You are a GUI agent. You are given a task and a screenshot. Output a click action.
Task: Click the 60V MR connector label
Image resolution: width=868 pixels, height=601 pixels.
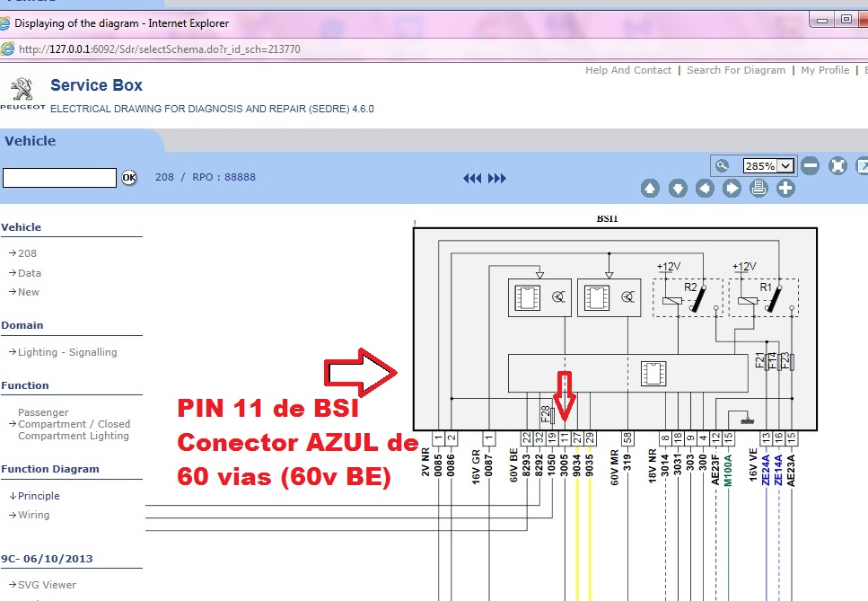point(615,467)
